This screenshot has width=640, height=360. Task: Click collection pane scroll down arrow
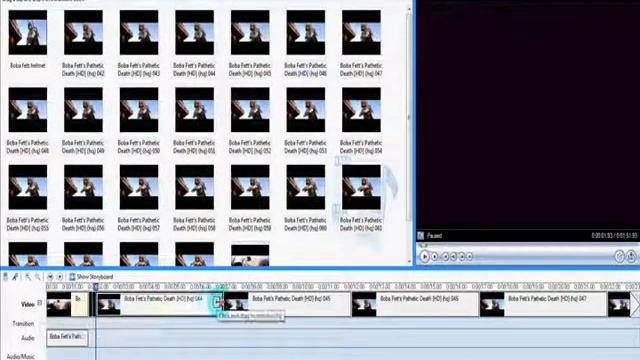point(409,261)
